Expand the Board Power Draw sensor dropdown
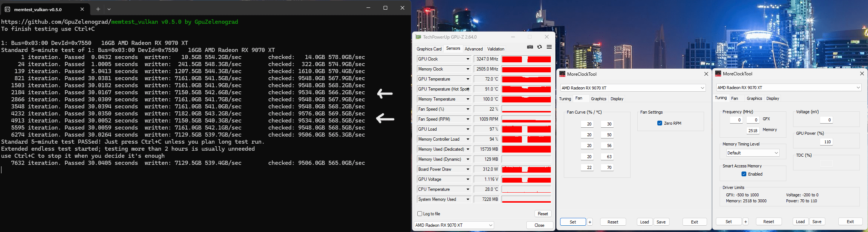This screenshot has width=868, height=232. [468, 169]
